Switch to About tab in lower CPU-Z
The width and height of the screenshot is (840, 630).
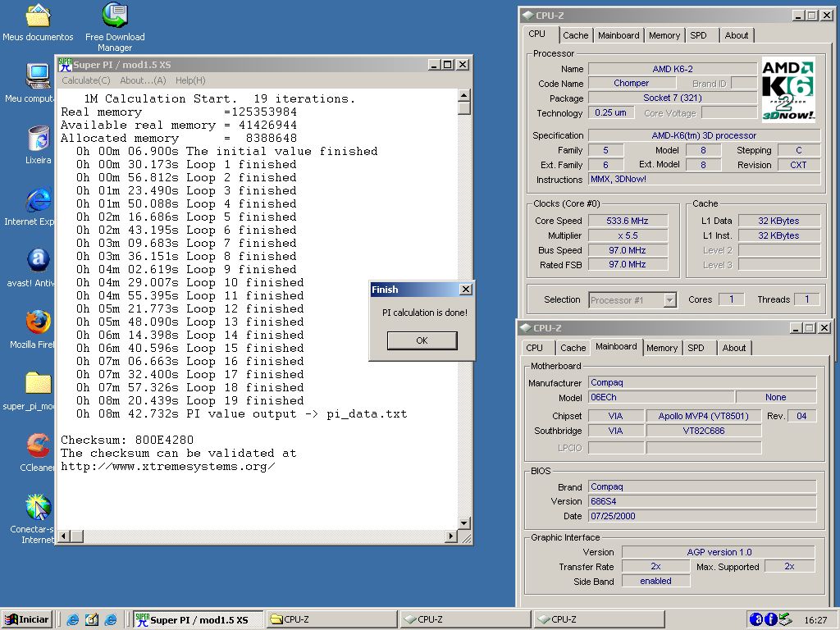(x=734, y=348)
